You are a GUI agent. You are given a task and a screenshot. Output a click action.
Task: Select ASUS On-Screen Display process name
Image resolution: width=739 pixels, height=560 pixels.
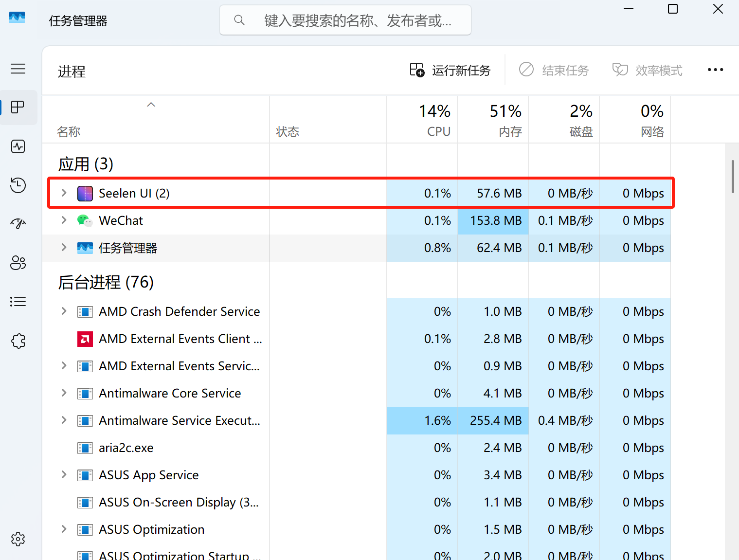tap(179, 502)
